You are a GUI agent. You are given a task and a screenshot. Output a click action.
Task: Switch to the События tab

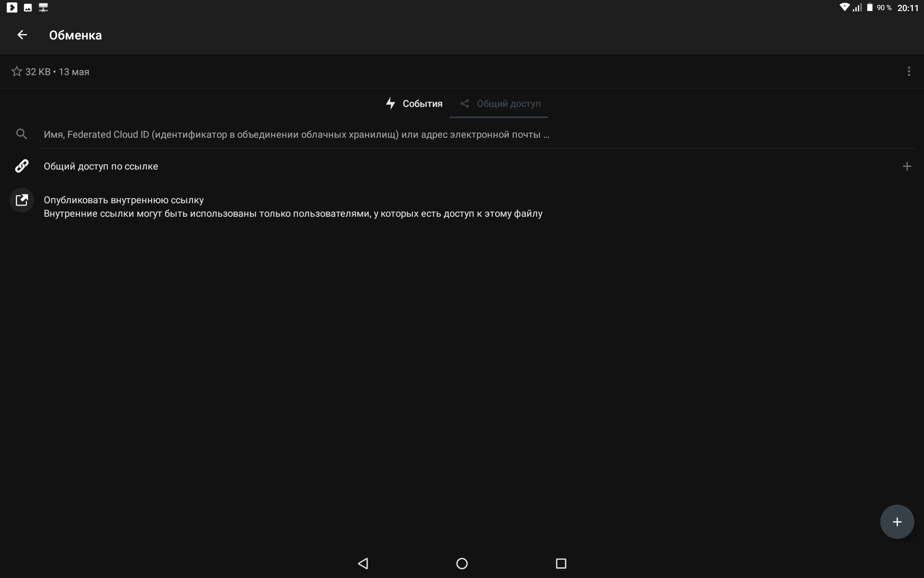(422, 104)
